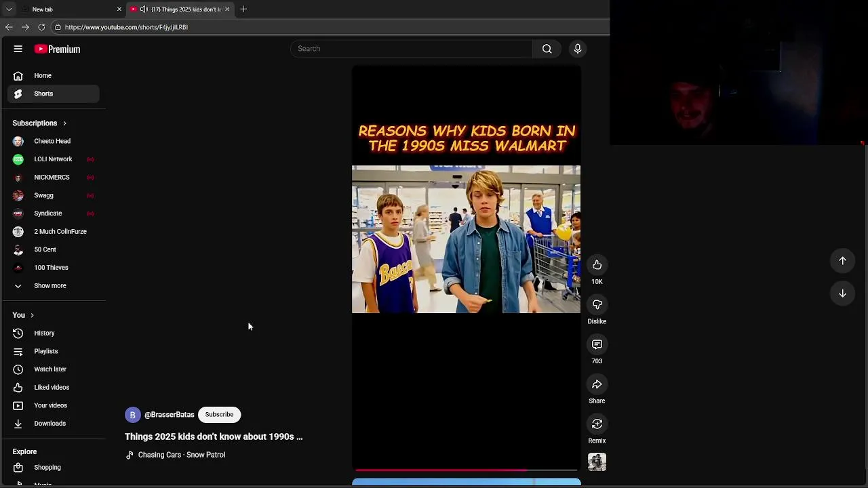Open Watch later list

(54, 369)
